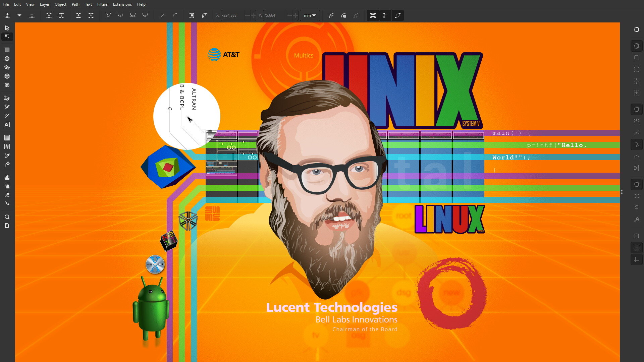This screenshot has height=362, width=644.
Task: Delete segment between two nodes
Action: click(x=91, y=15)
